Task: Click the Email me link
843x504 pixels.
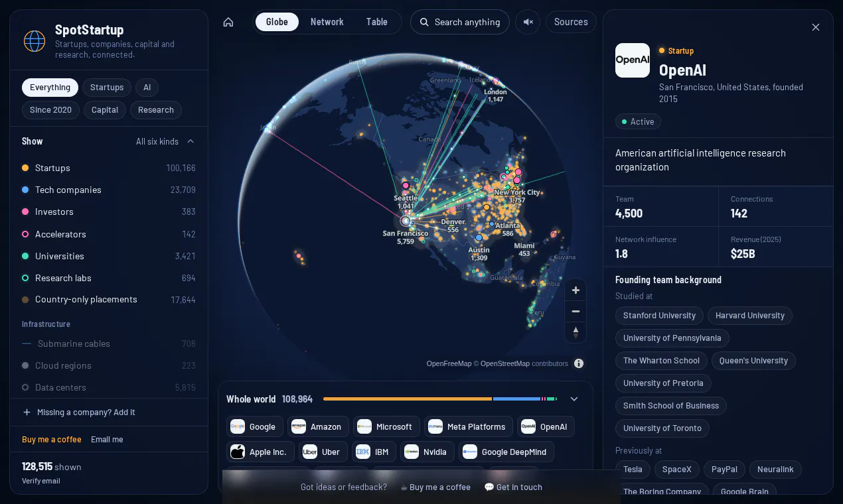Action: [x=107, y=440]
